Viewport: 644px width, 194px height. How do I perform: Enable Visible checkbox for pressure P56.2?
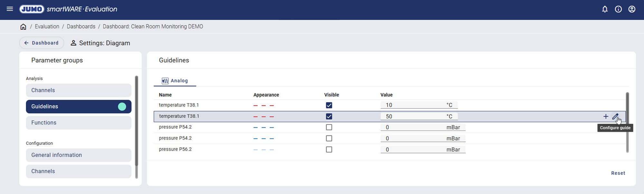coord(329,150)
